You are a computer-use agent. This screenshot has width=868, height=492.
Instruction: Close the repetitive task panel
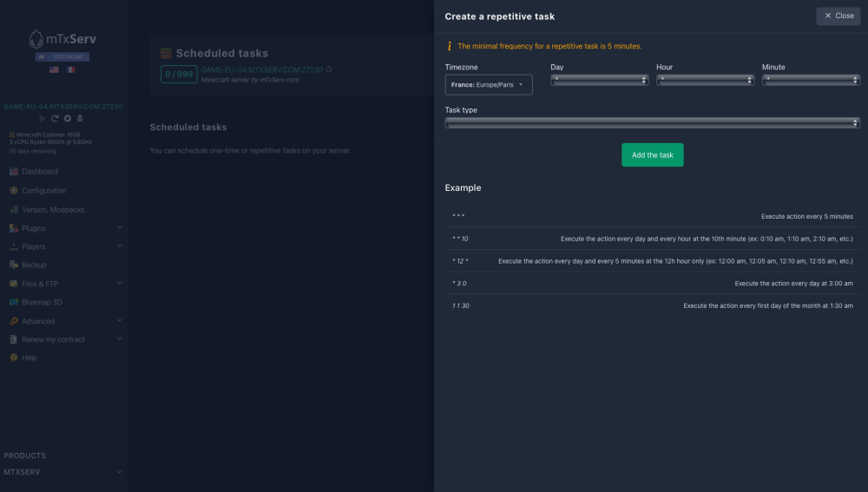pos(838,16)
